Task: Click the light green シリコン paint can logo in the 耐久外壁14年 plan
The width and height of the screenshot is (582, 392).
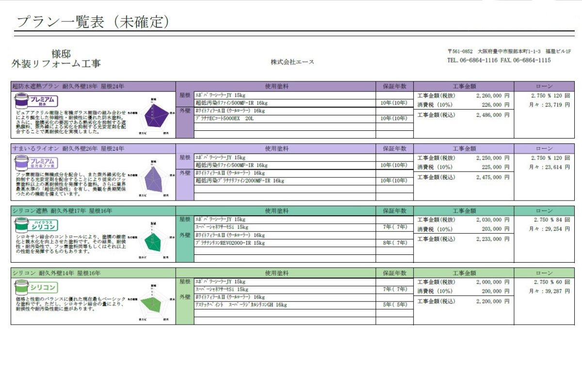Action: (37, 287)
